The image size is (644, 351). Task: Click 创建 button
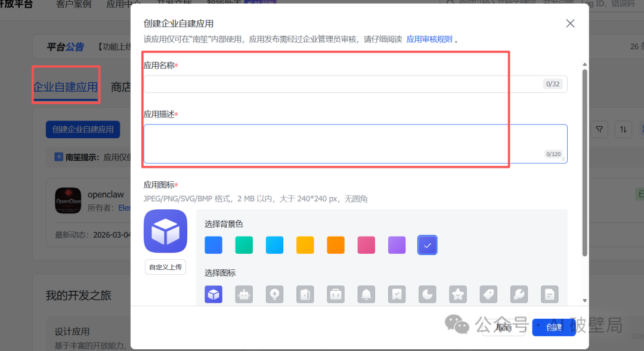553,327
